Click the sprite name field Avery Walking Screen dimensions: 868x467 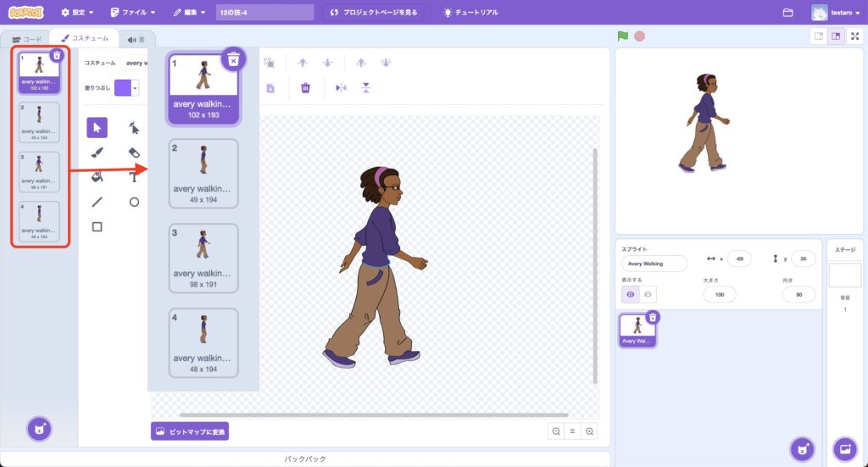coord(654,264)
